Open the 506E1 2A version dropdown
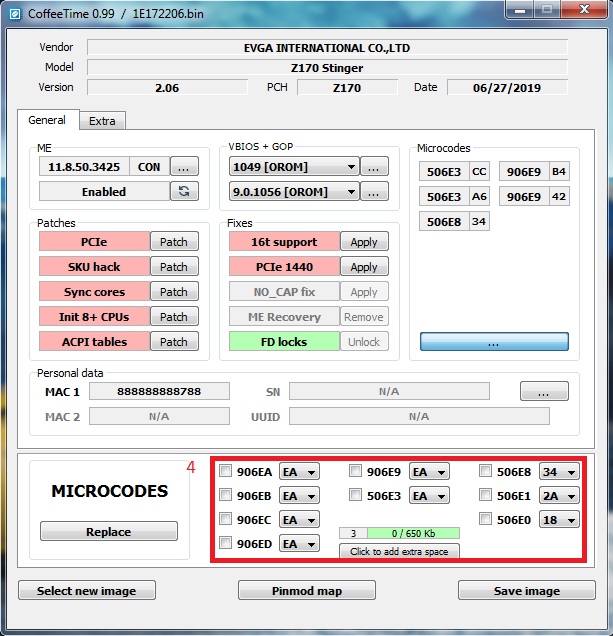 tap(559, 496)
